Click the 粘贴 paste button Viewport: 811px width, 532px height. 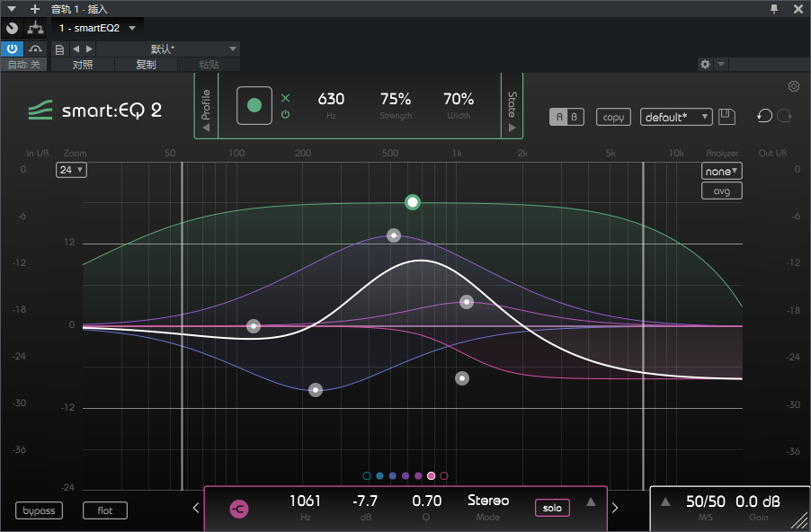pos(209,65)
